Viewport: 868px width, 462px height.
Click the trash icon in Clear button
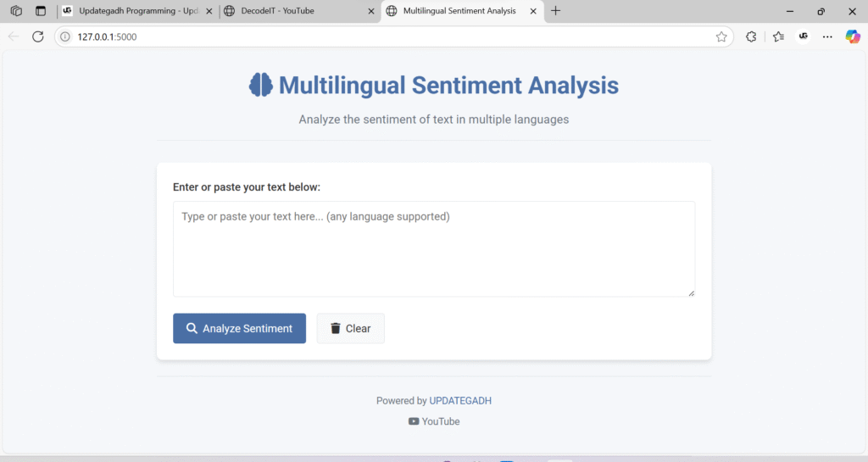(x=336, y=328)
